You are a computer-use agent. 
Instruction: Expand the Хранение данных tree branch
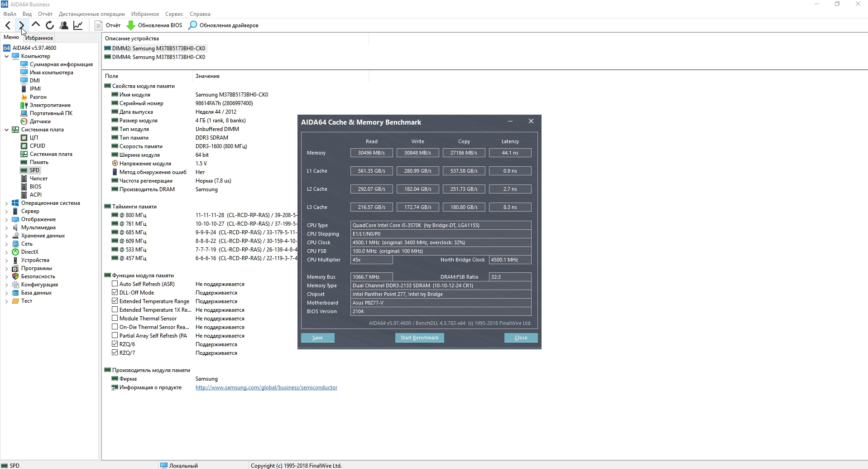click(7, 236)
